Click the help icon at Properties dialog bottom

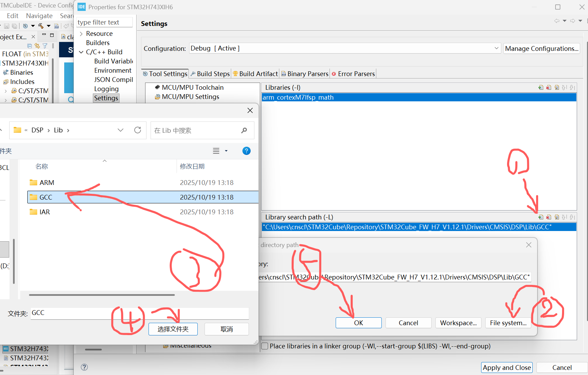coord(84,367)
